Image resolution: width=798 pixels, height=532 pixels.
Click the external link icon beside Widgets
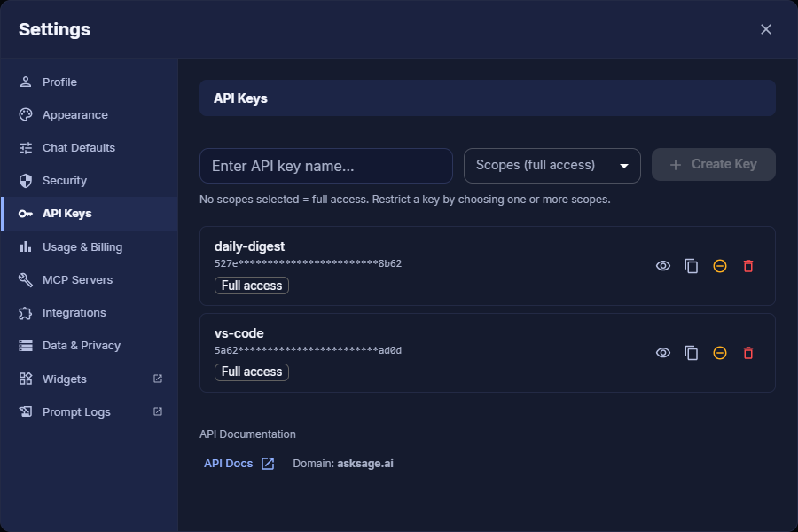(158, 379)
